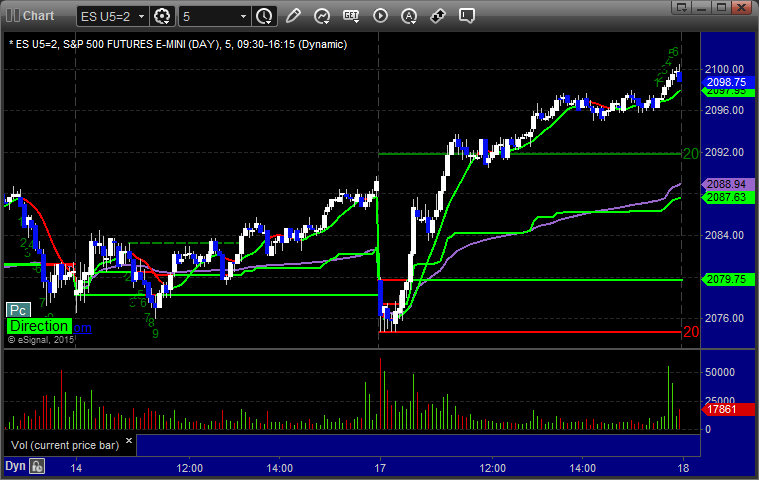759x480 pixels.
Task: Click the red 20 level label
Action: pyautogui.click(x=691, y=332)
